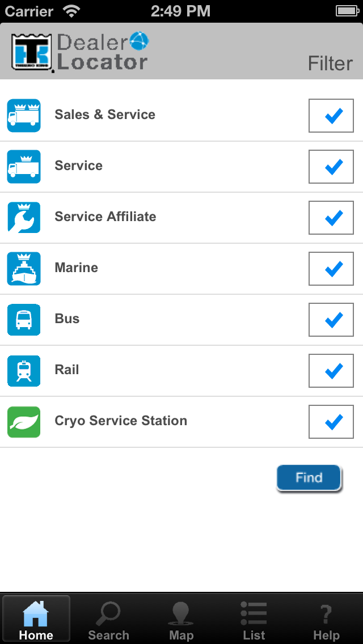The width and height of the screenshot is (363, 644).
Task: Click the Rail train icon
Action: [x=24, y=371]
